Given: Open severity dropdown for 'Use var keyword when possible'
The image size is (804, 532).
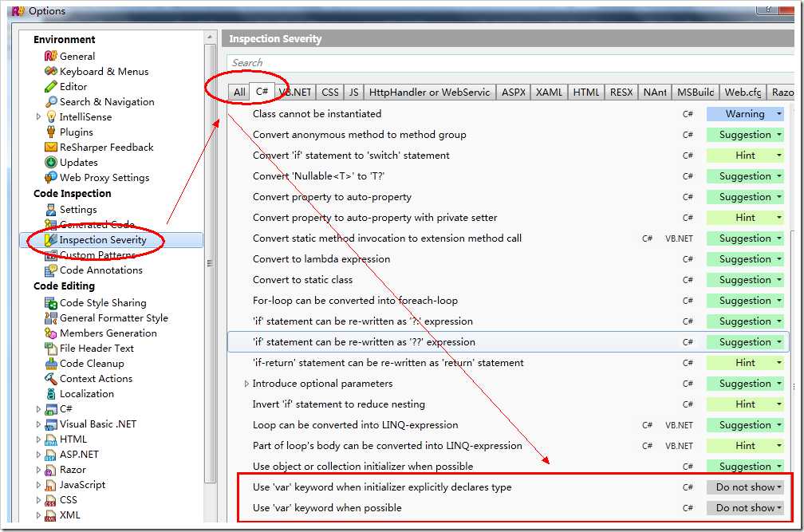Looking at the screenshot, I should point(745,508).
